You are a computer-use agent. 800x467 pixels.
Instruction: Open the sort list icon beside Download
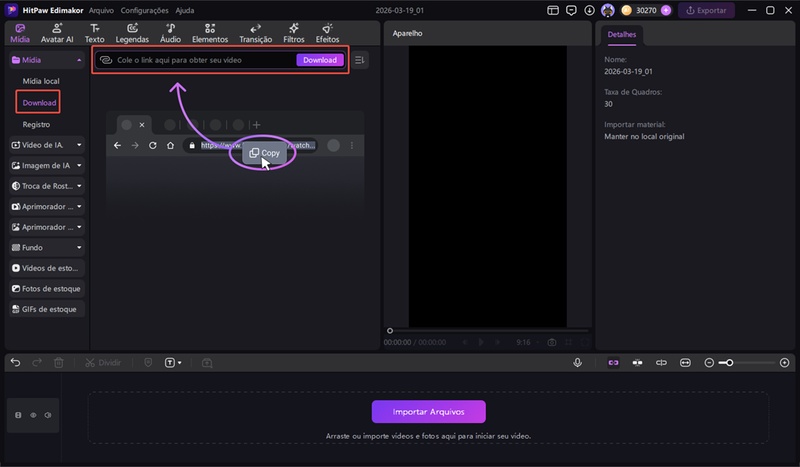[x=360, y=60]
